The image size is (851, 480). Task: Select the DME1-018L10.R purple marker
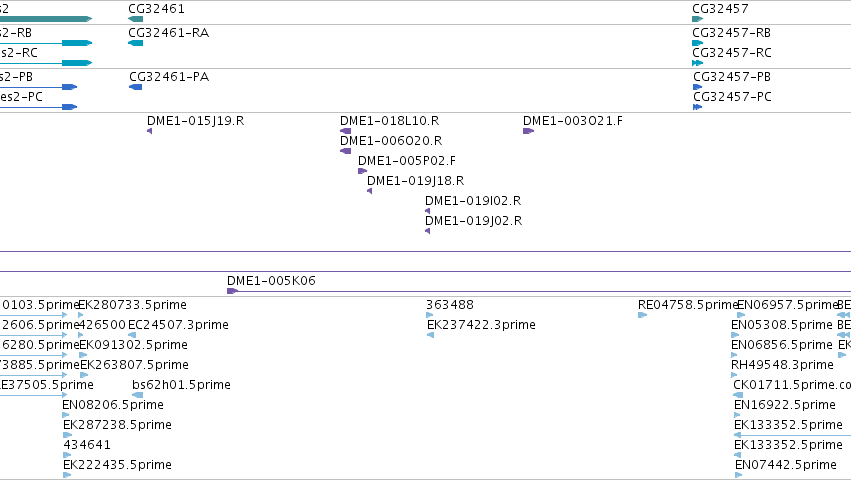pyautogui.click(x=346, y=131)
